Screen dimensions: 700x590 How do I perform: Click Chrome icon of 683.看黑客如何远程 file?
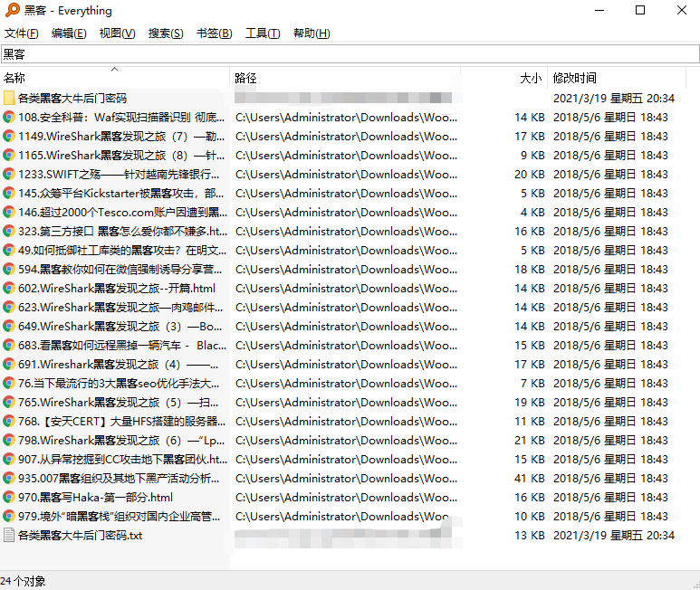pos(8,345)
